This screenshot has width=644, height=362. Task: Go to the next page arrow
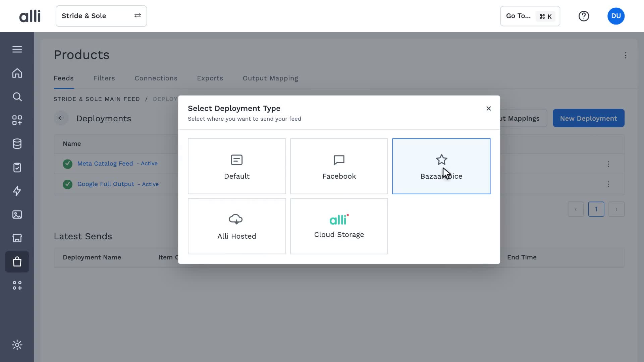click(x=616, y=209)
